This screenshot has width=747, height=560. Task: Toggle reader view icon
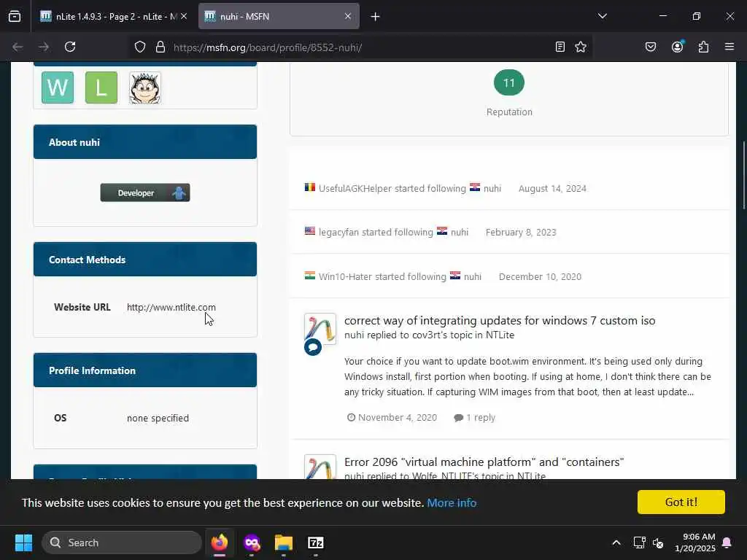(560, 47)
